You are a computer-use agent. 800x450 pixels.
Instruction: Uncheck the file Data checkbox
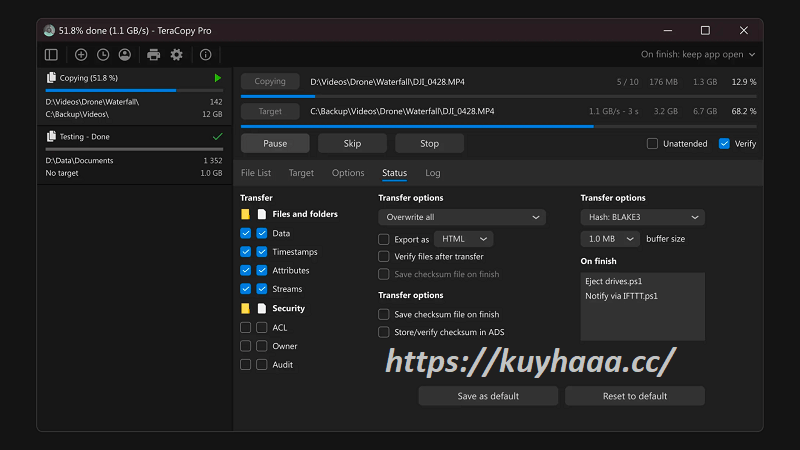pos(262,233)
